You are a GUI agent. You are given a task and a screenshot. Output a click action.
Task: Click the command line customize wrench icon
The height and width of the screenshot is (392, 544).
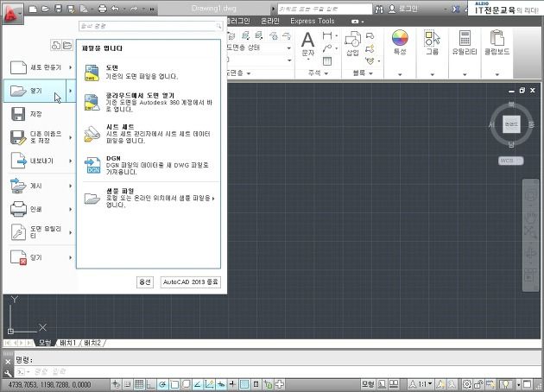[8, 373]
